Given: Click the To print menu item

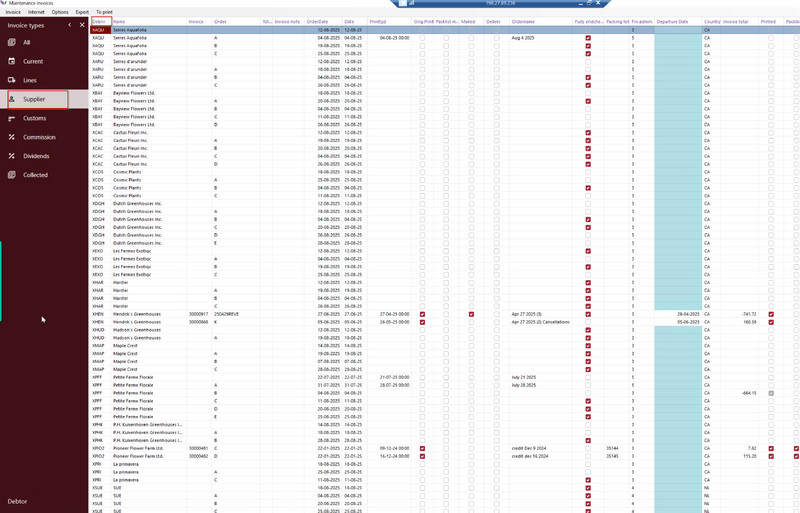Looking at the screenshot, I should [x=105, y=11].
